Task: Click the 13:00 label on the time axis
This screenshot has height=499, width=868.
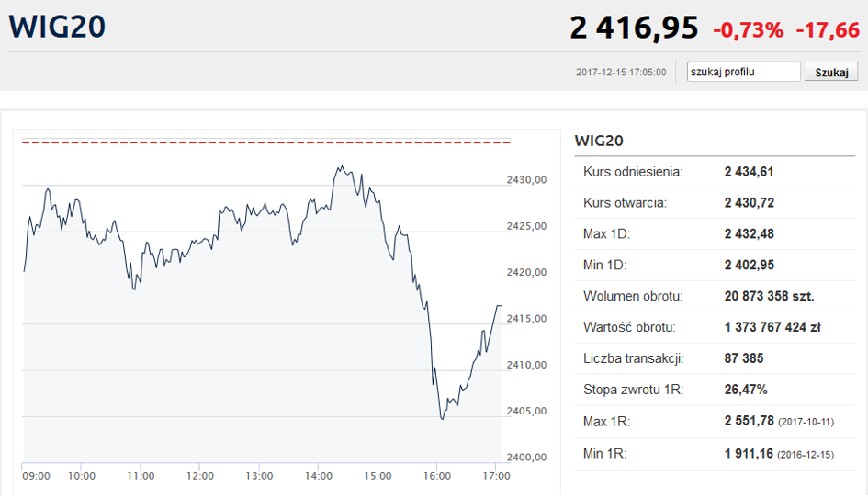Action: pos(259,476)
